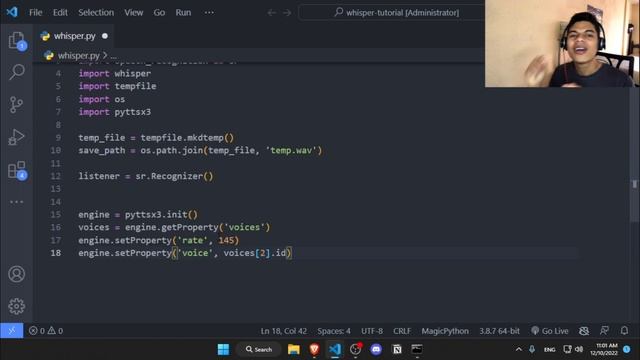Open Discord from taskbar
640x360 pixels.
click(x=376, y=349)
